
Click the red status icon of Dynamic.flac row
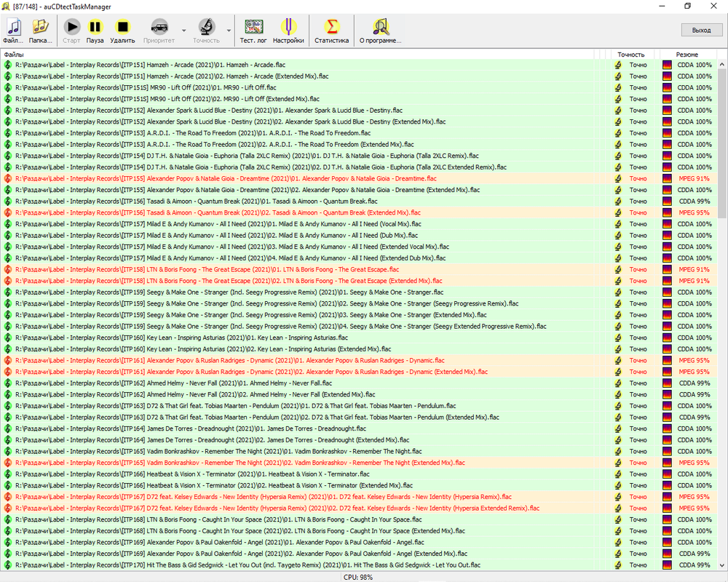7,361
